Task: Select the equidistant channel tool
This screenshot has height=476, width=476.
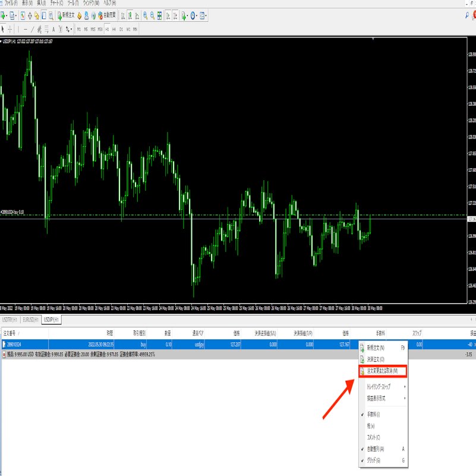Action: pyautogui.click(x=39, y=29)
